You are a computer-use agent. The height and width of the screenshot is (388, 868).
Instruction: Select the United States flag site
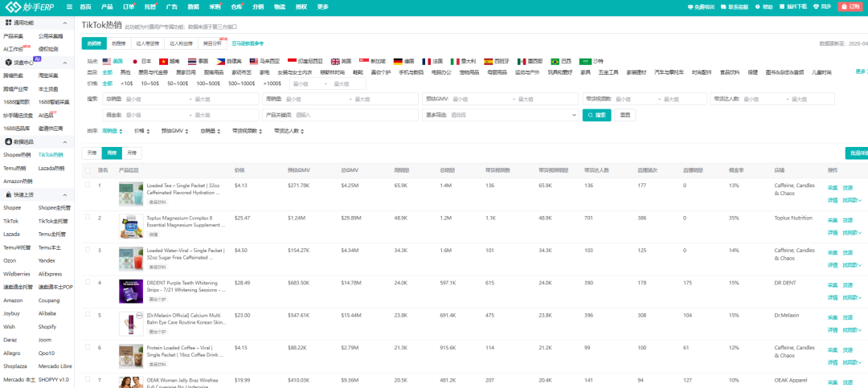click(x=107, y=61)
